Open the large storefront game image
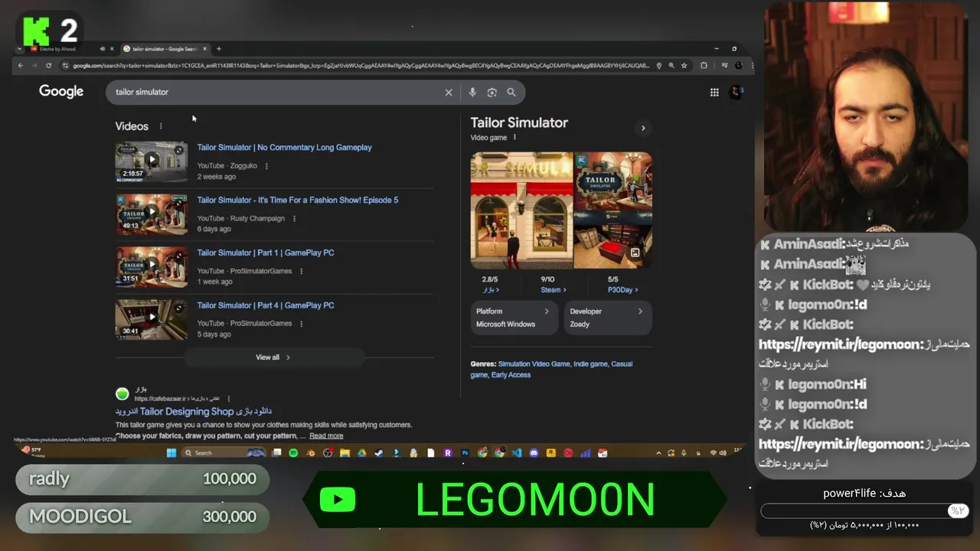980x551 pixels. tap(521, 210)
